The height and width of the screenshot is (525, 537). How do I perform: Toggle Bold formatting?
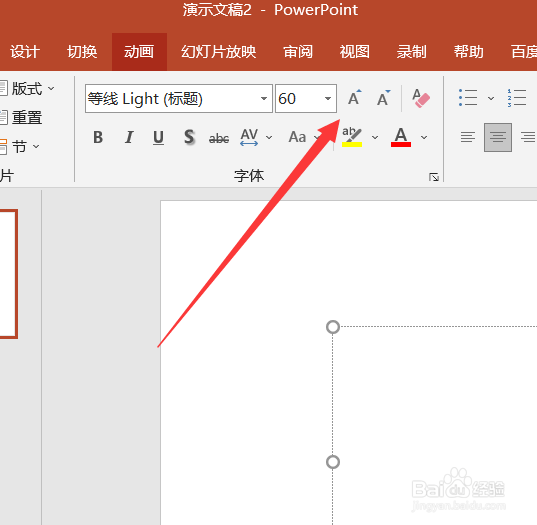coord(98,137)
